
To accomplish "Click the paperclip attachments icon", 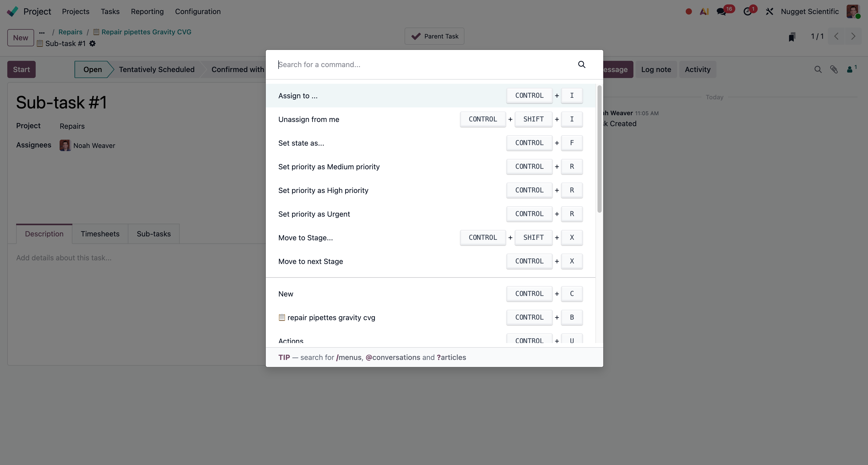I will [x=834, y=69].
